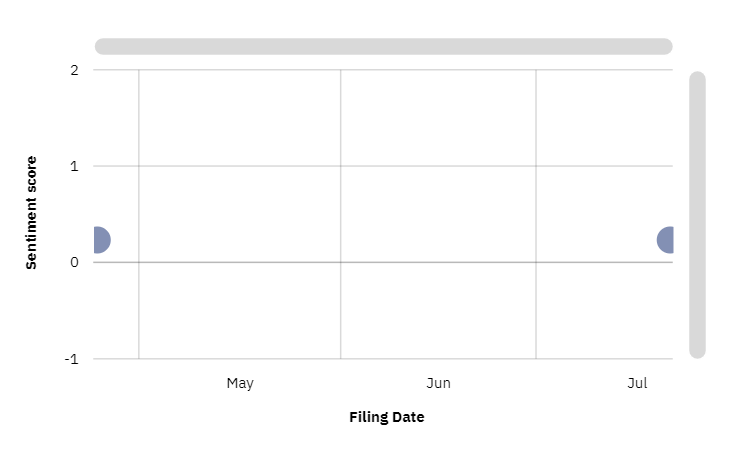Click the 2 tick label on the y-axis

tap(75, 70)
